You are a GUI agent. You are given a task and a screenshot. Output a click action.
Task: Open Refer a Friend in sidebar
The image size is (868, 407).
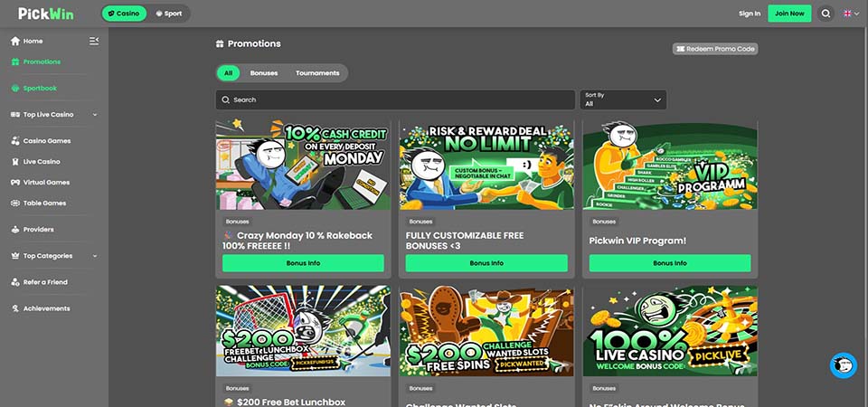(45, 282)
